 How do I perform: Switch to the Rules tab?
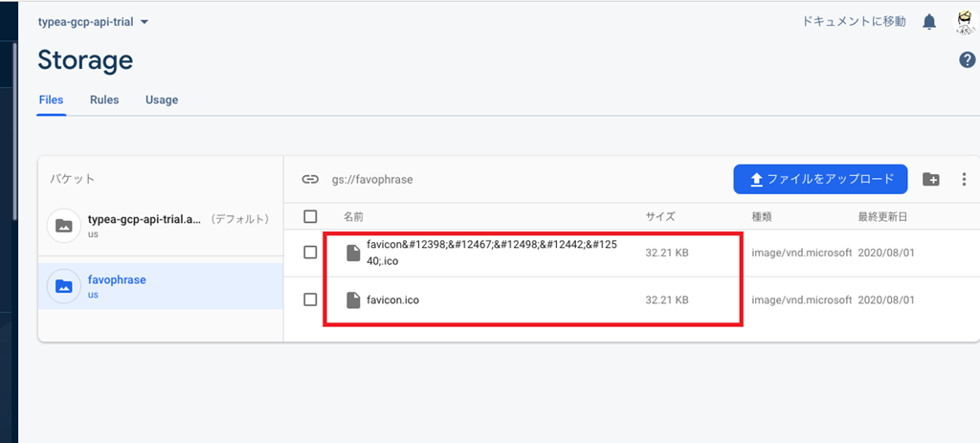[104, 100]
